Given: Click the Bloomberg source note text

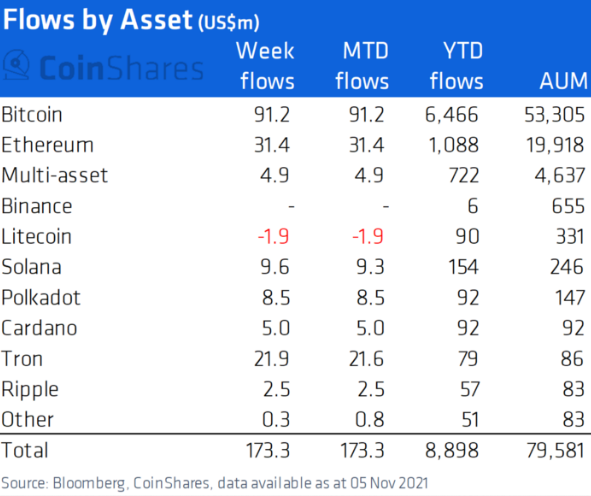Looking at the screenshot, I should pos(215,483).
